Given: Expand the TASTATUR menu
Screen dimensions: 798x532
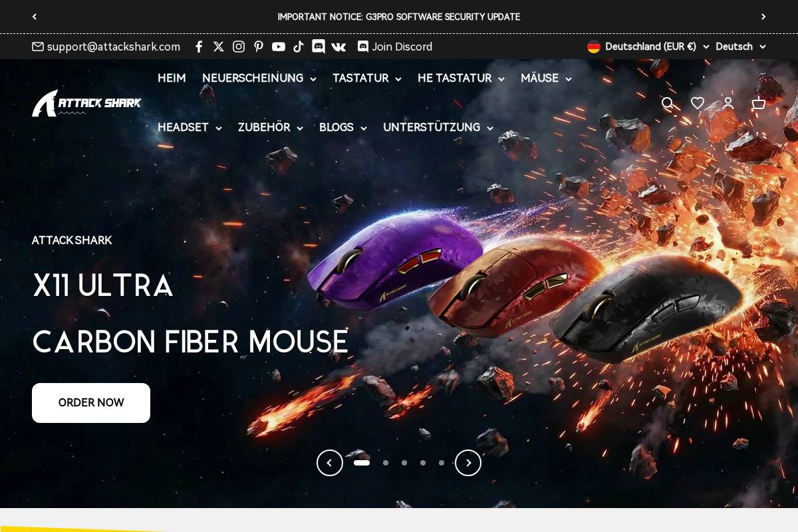Looking at the screenshot, I should (367, 78).
